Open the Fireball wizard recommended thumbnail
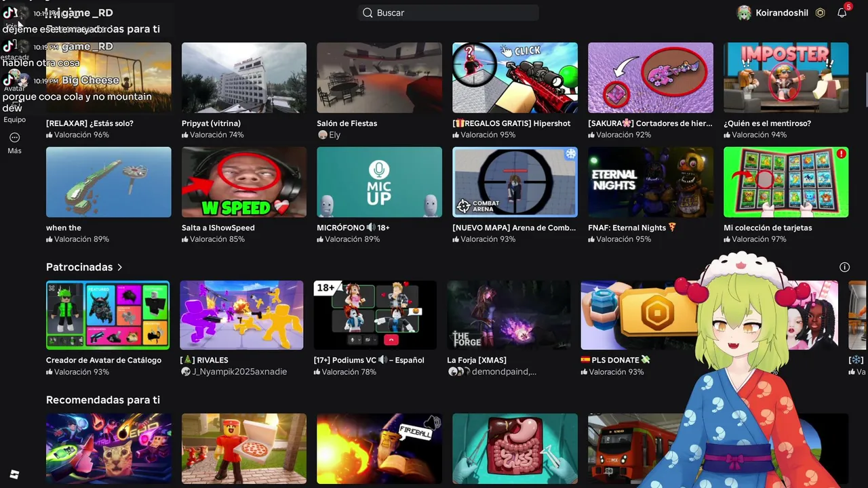Viewport: 868px width, 488px height. point(379,449)
